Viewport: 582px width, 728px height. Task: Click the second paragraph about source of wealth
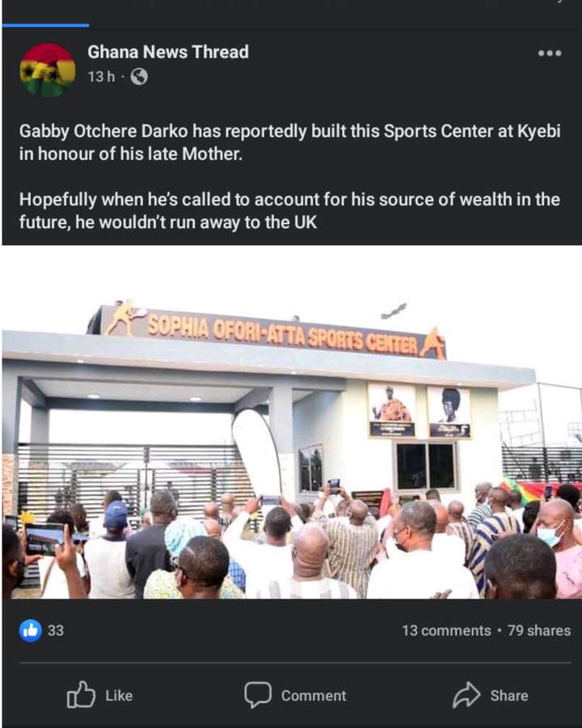coord(289,211)
